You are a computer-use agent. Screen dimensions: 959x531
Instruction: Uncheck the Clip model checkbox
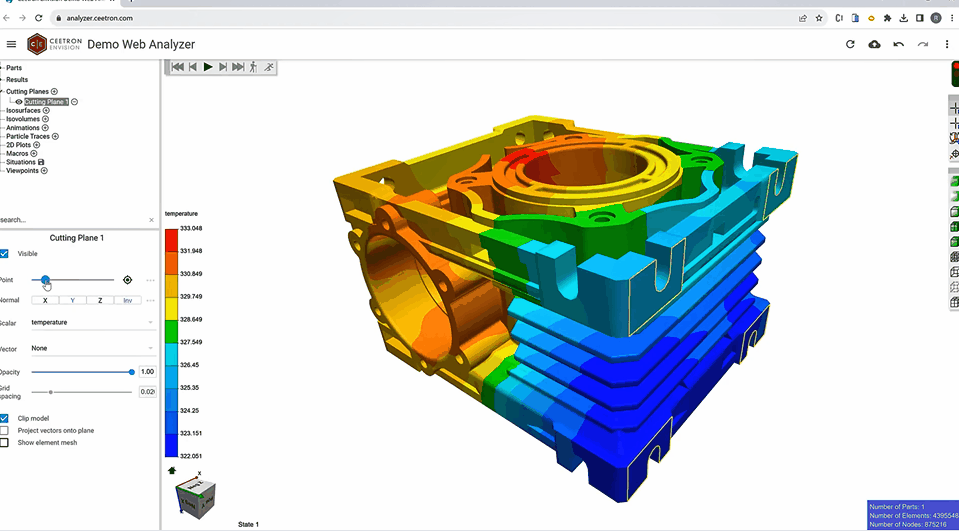pos(4,418)
